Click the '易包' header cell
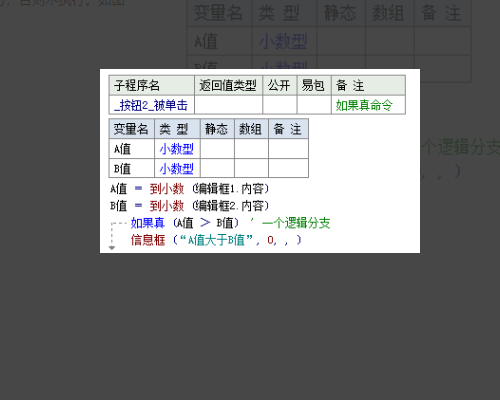Viewport: 500px width, 400px height. [314, 85]
